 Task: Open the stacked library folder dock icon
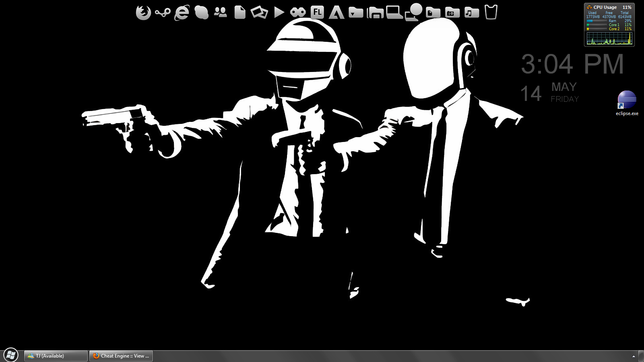pyautogui.click(x=375, y=12)
